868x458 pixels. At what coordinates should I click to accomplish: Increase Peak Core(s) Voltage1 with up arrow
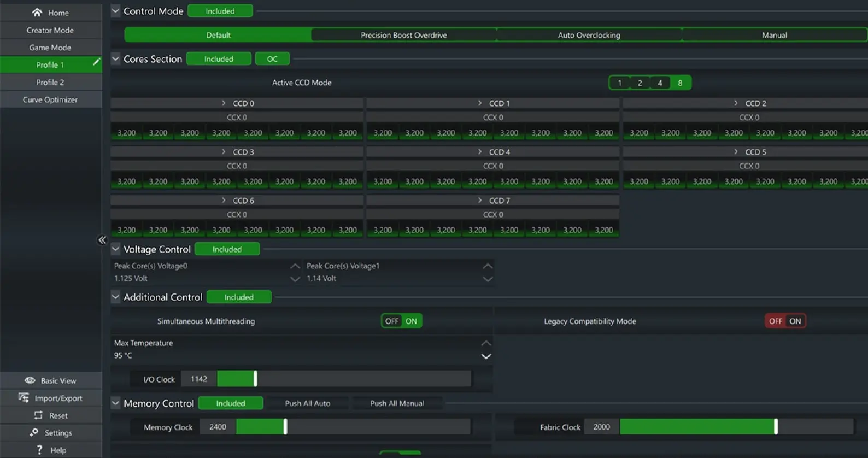[488, 266]
